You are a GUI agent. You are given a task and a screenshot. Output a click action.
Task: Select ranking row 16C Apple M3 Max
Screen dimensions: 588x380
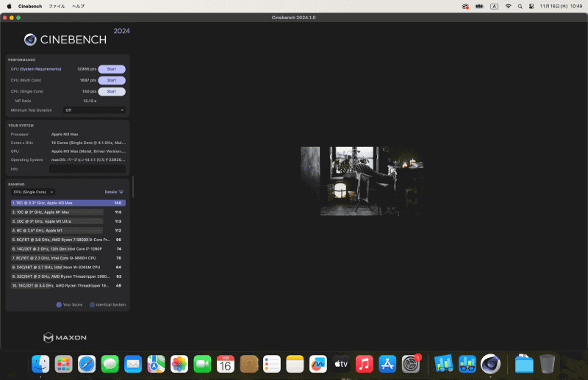[x=68, y=203]
